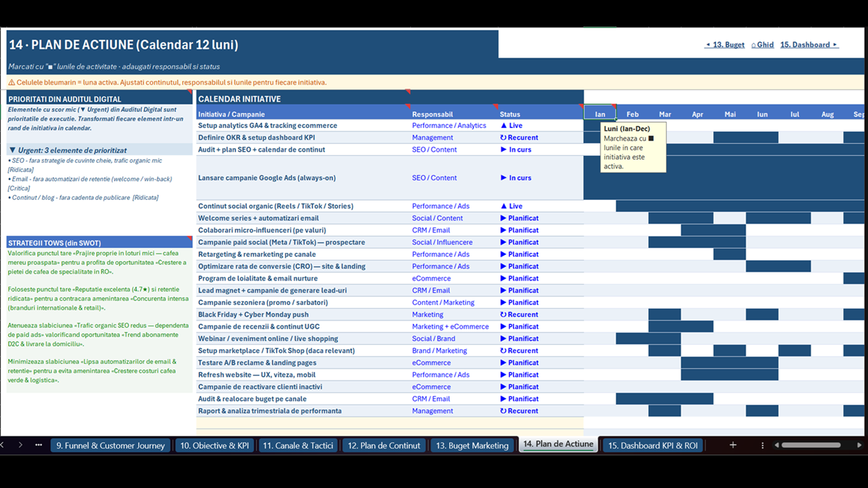Click In curs status of Lansare Google Ads row

point(540,178)
